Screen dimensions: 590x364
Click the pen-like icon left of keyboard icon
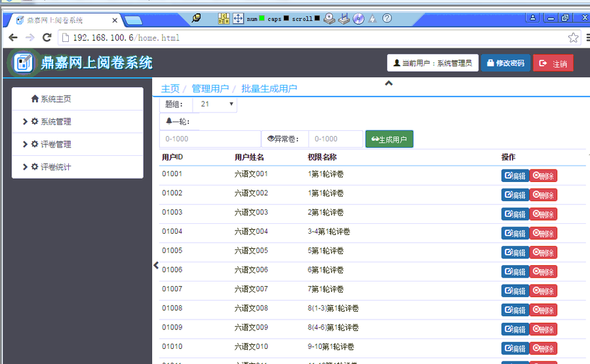point(196,18)
